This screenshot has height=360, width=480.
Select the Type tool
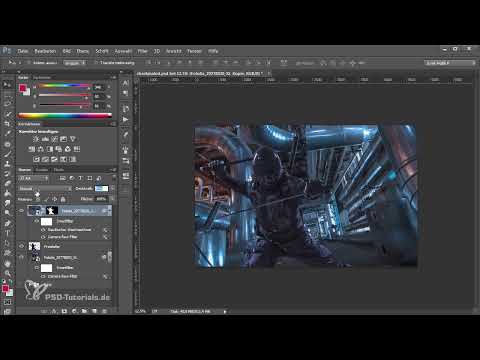[7, 233]
